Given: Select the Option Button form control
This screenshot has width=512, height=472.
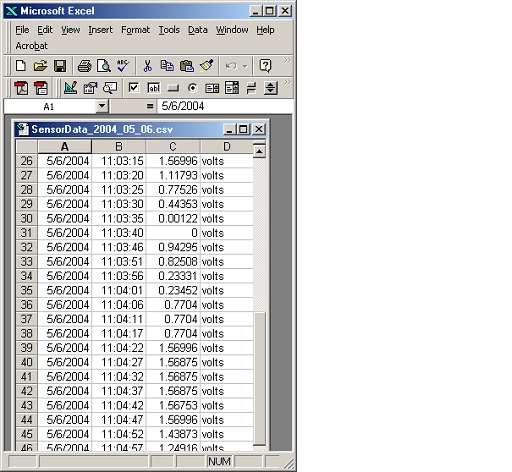Looking at the screenshot, I should [x=192, y=88].
